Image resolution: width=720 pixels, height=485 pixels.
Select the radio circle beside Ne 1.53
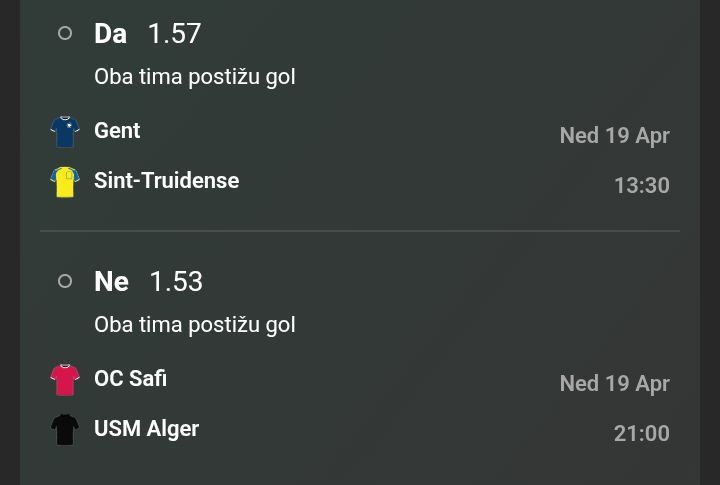coord(65,281)
